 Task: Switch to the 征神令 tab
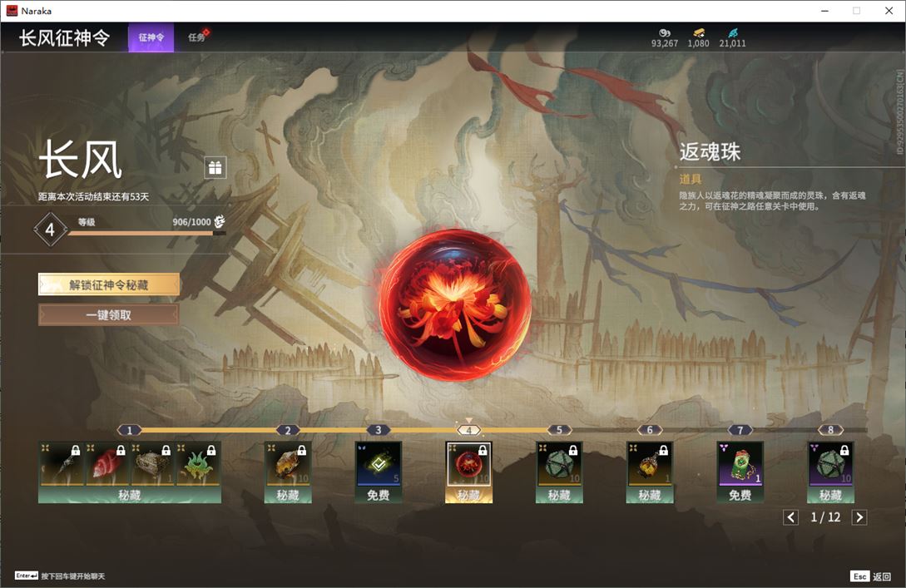(151, 37)
